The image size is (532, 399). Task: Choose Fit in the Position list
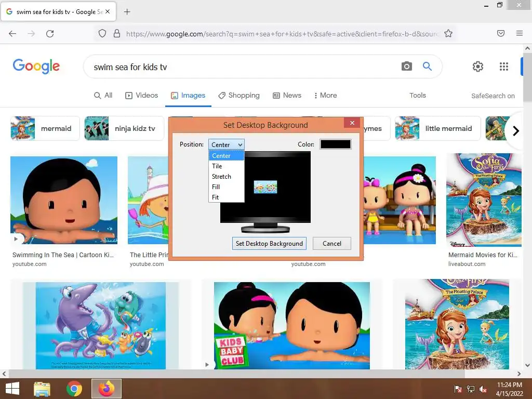227,197
